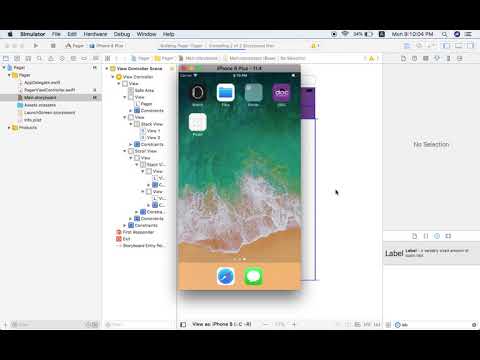Image resolution: width=480 pixels, height=360 pixels.
Task: Show the Connections inspector
Action: [x=460, y=58]
